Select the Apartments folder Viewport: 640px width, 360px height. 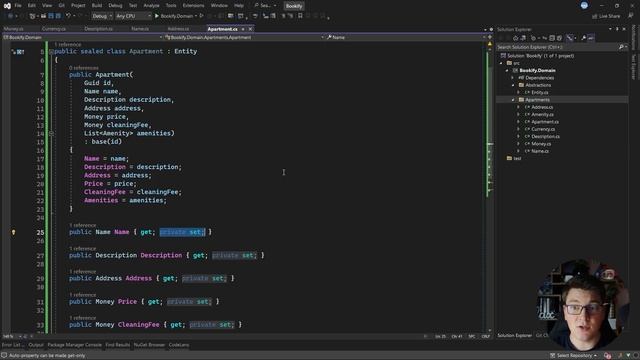[537, 100]
